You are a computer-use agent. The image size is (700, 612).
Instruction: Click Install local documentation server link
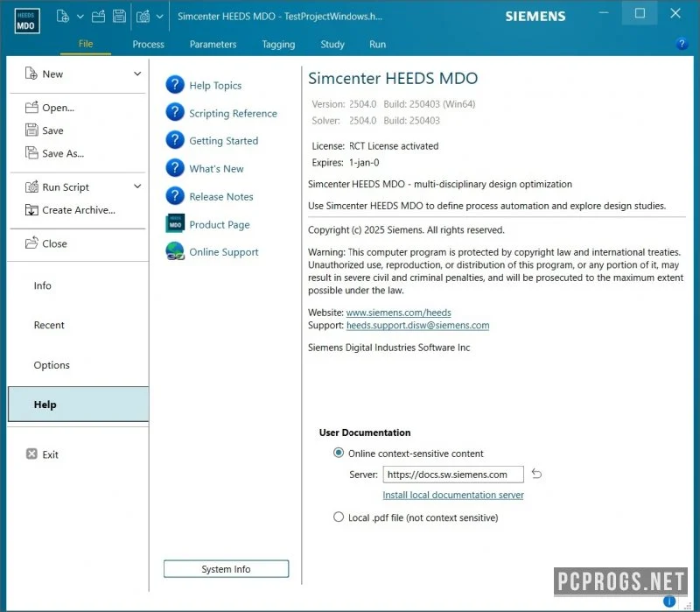click(453, 495)
